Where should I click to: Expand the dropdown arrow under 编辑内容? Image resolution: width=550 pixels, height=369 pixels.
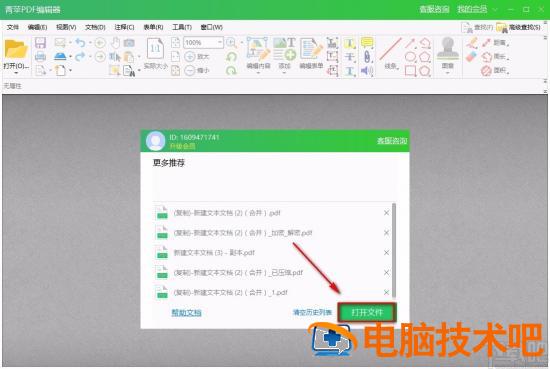(258, 73)
